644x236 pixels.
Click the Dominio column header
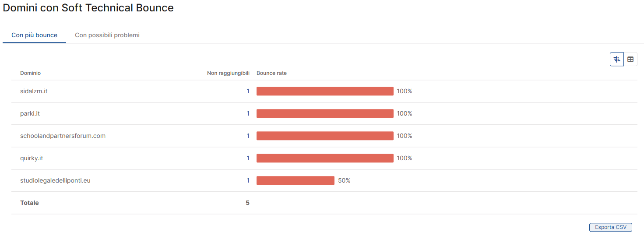coord(30,73)
